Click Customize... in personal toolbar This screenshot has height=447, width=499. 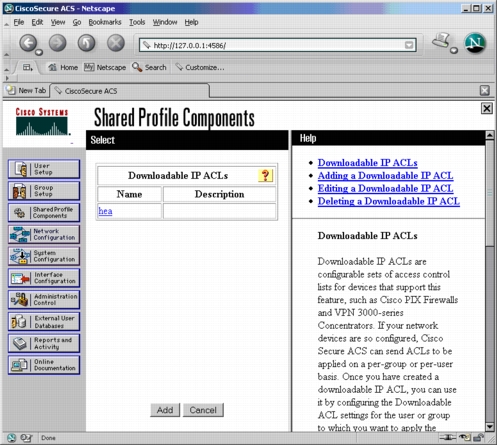point(200,68)
